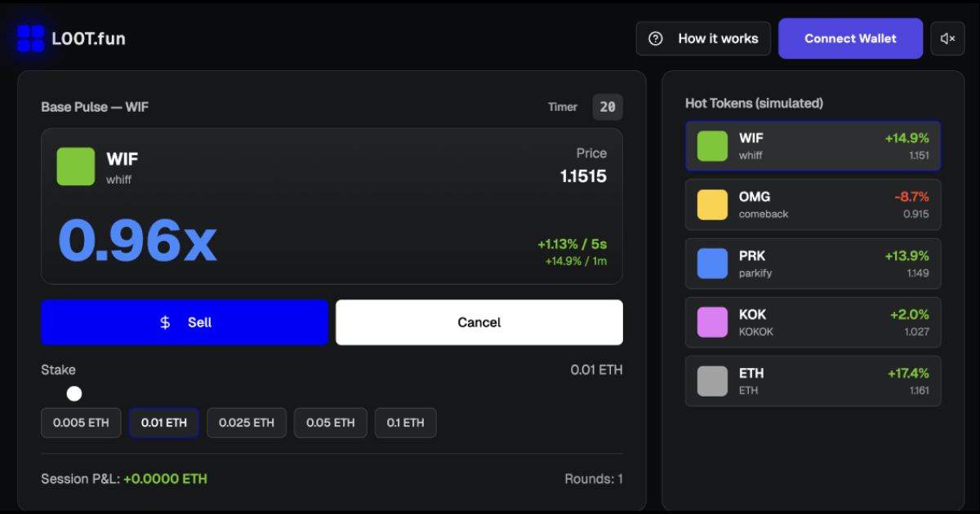The height and width of the screenshot is (514, 980).
Task: Click the Session P&L +0.0000 ETH value
Action: point(165,479)
